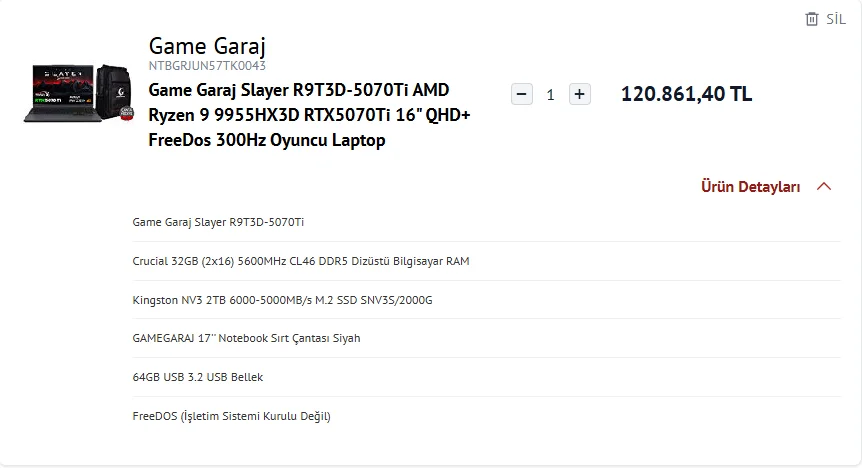Select the Crucial 32GB DDR5 RAM row
This screenshot has width=862, height=468.
click(x=486, y=261)
